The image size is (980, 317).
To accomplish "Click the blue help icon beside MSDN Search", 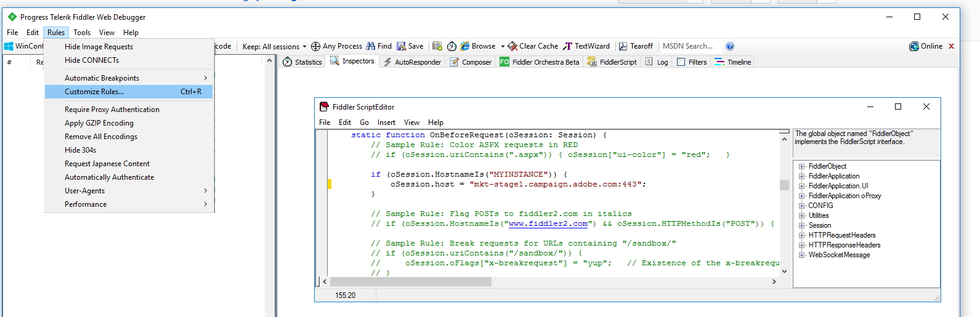I will point(730,46).
